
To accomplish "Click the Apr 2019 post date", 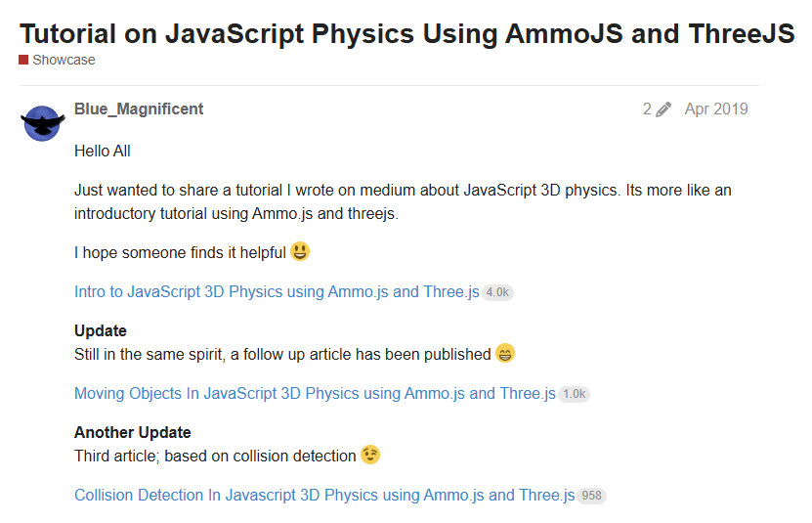I will [716, 109].
